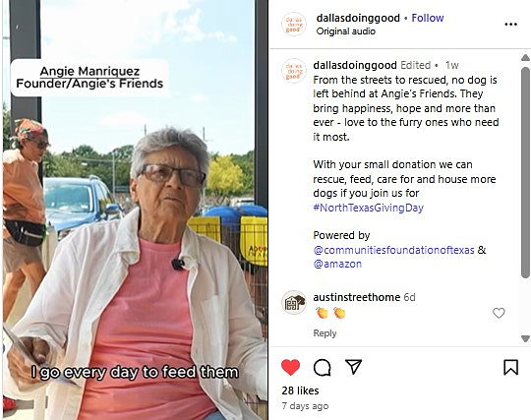The width and height of the screenshot is (531, 420).
Task: Like the austinstreethome comment heart
Action: pos(499,313)
